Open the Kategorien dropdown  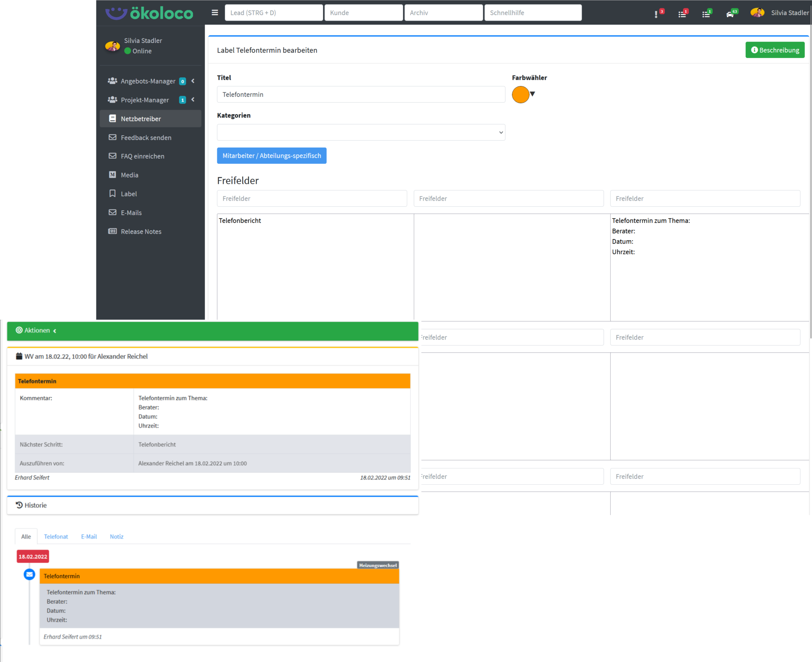click(x=361, y=132)
